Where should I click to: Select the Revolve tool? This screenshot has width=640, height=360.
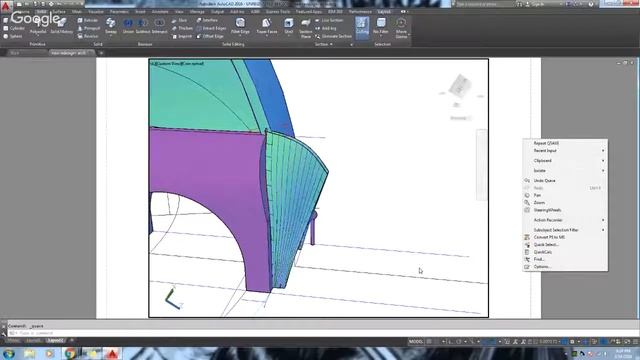point(88,36)
